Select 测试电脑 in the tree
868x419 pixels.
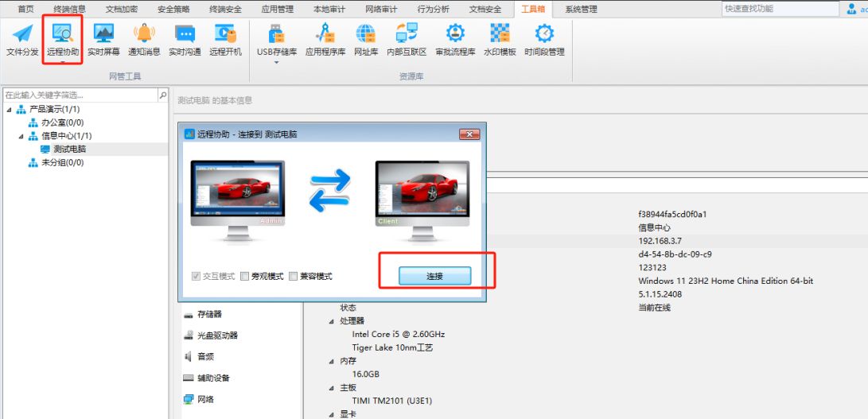tap(70, 149)
